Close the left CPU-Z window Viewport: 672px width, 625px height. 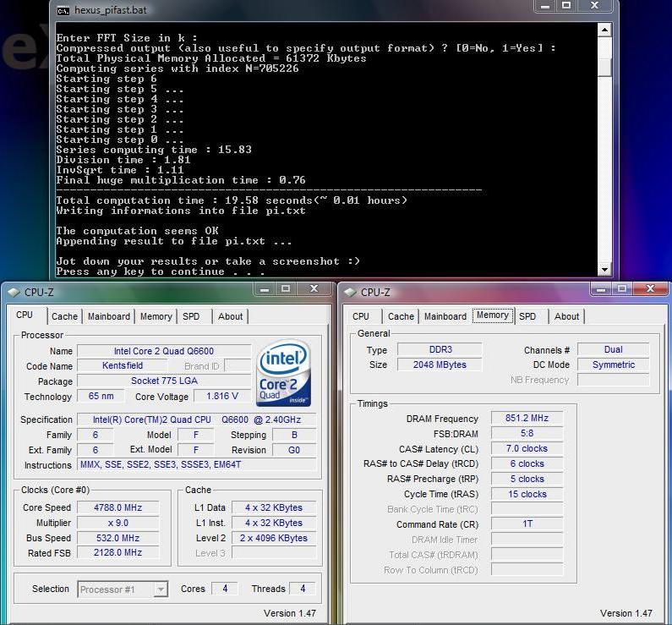click(314, 289)
